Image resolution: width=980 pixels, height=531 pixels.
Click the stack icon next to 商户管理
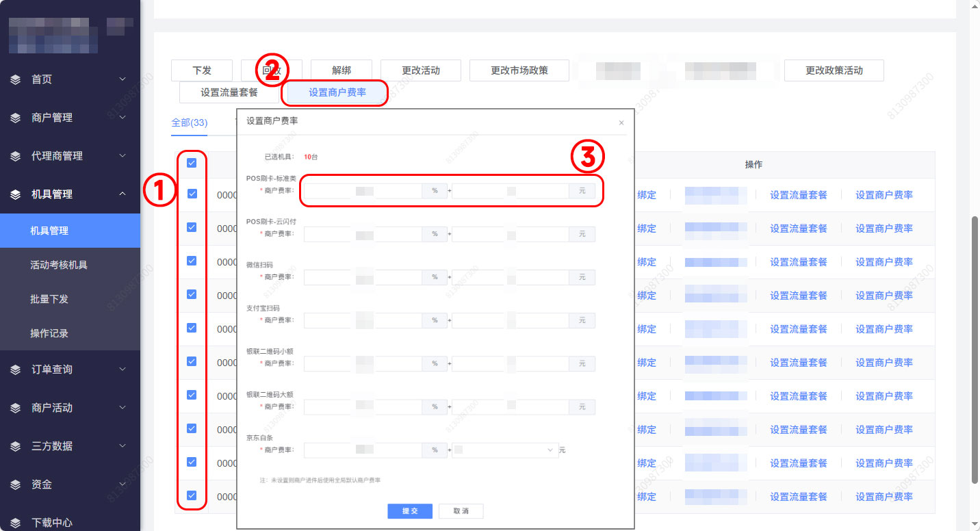coord(16,118)
